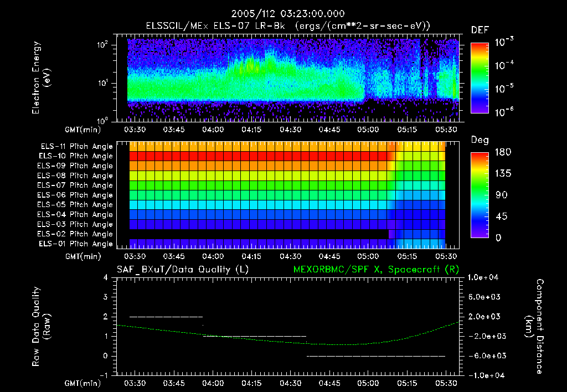Click the 1.0e+04 tick on the Component Distance axis

click(483, 277)
